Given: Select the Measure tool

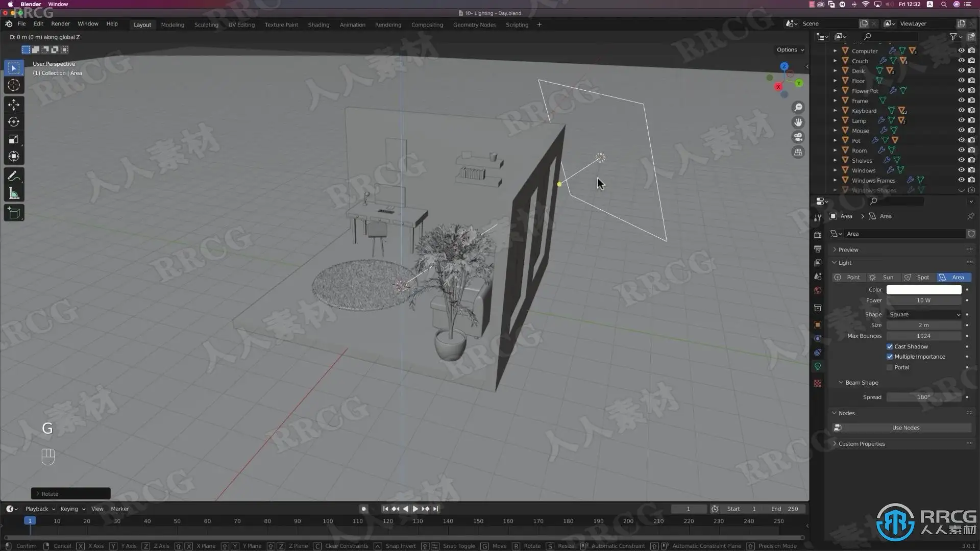Looking at the screenshot, I should point(14,194).
